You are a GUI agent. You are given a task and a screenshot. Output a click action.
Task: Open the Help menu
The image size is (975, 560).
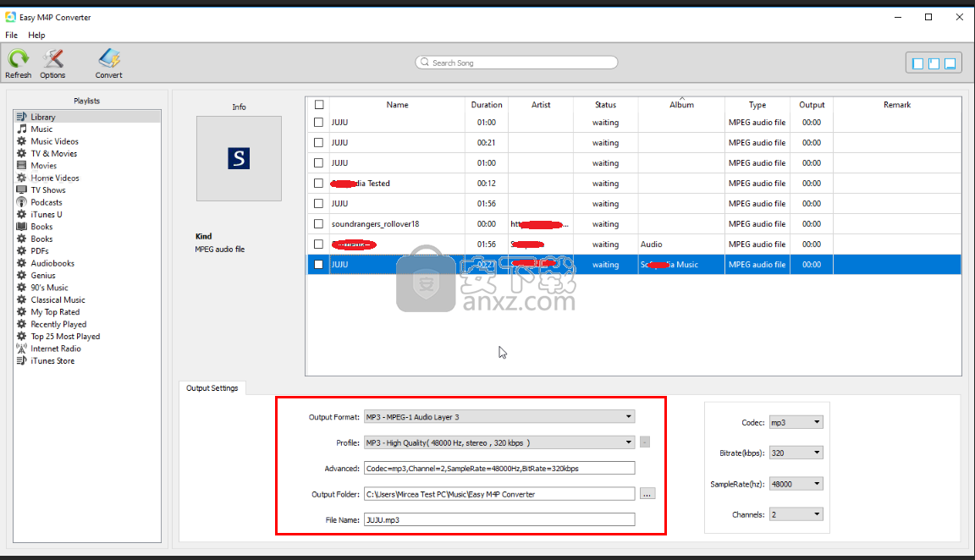(x=36, y=35)
